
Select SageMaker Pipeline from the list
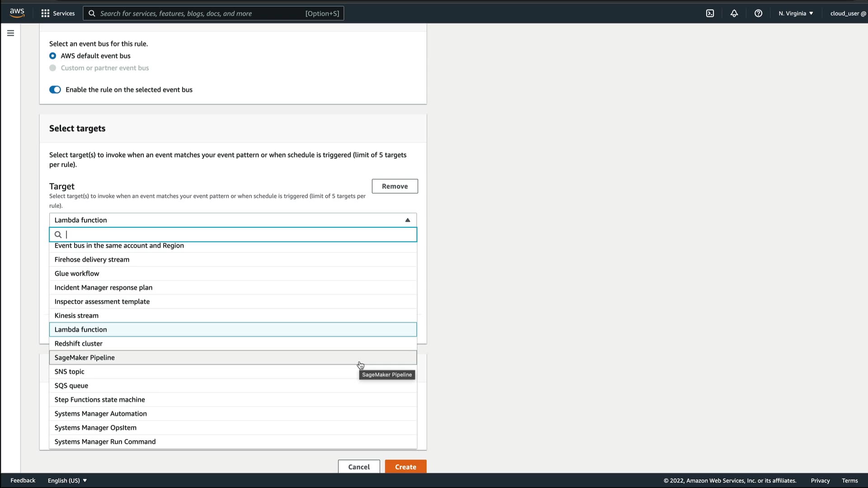tap(85, 357)
